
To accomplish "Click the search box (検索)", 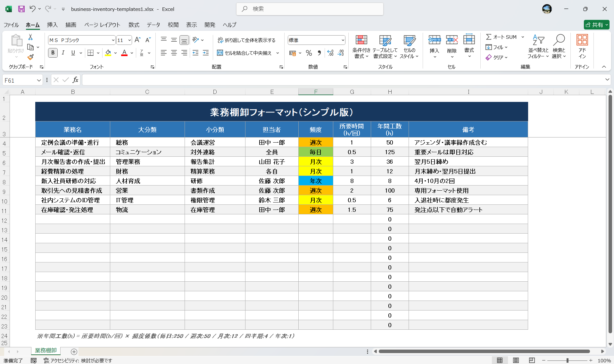I will click(x=310, y=9).
